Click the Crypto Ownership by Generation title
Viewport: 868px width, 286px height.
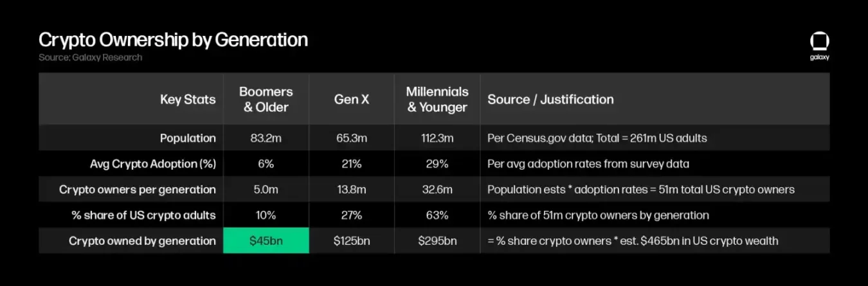click(173, 40)
